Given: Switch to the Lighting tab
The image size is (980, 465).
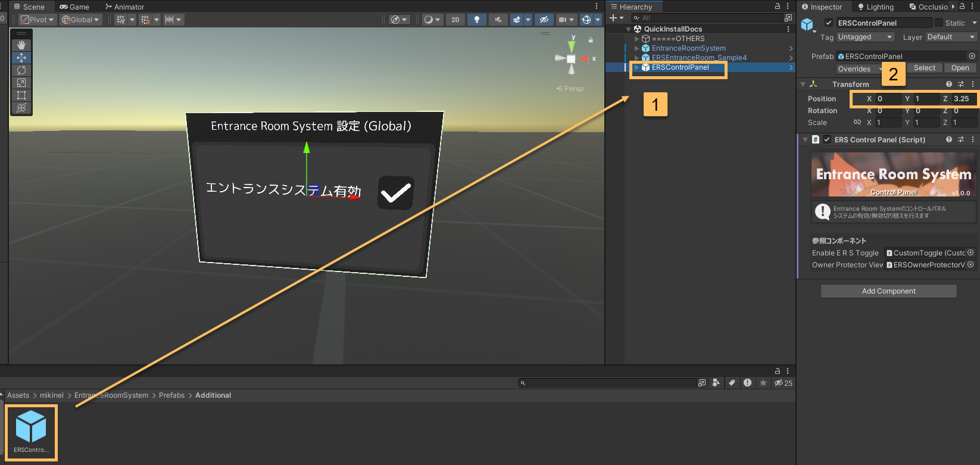Looking at the screenshot, I should pyautogui.click(x=876, y=7).
